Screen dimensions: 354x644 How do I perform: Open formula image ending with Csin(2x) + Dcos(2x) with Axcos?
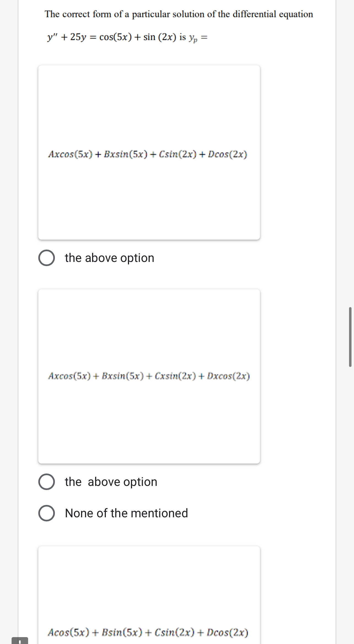[149, 152]
